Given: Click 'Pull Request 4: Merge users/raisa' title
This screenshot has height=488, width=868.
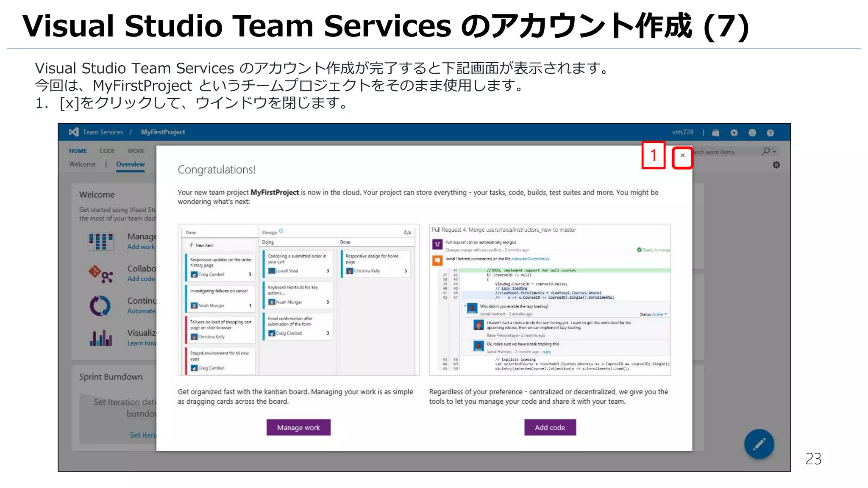Looking at the screenshot, I should [x=504, y=230].
